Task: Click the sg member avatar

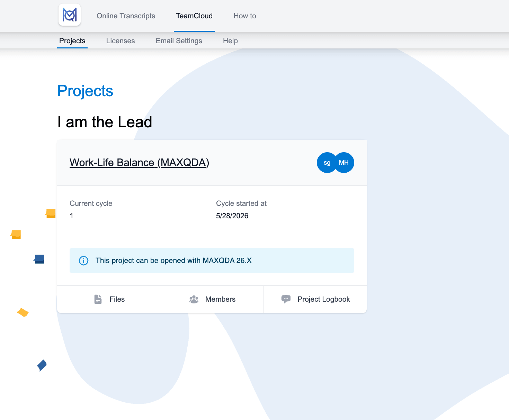Action: click(326, 163)
